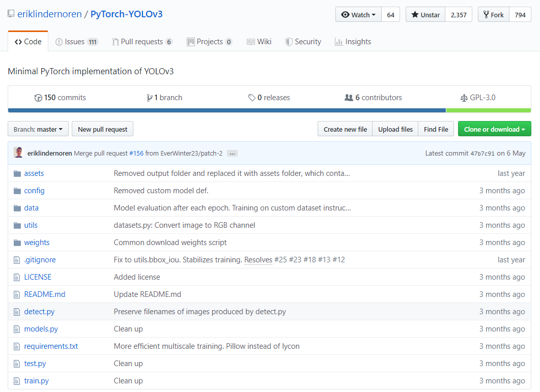
Task: Click the contributors icon
Action: 348,97
